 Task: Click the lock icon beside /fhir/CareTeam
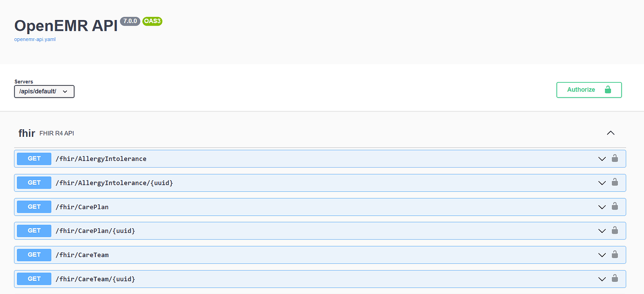[615, 253]
